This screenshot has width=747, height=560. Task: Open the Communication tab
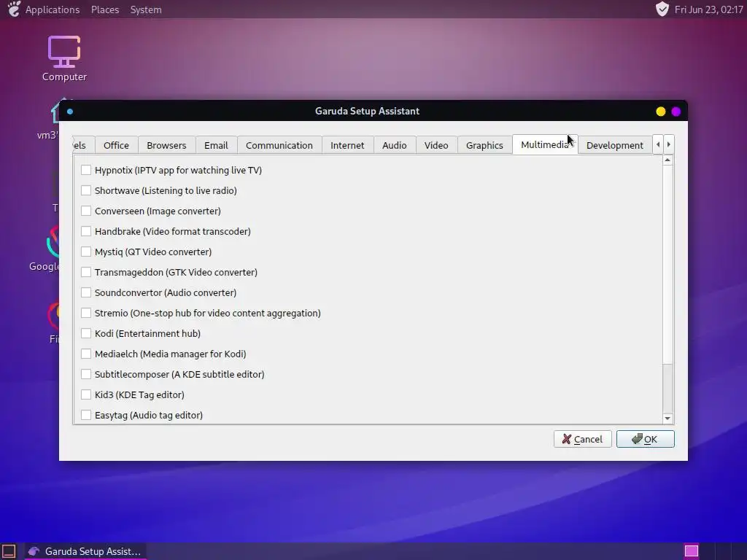279,145
